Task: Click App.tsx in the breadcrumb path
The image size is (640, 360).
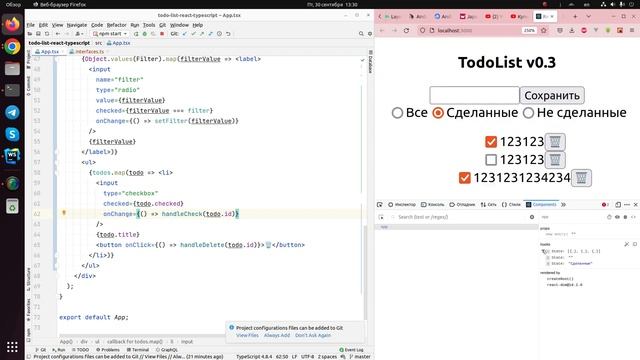Action: (x=118, y=43)
